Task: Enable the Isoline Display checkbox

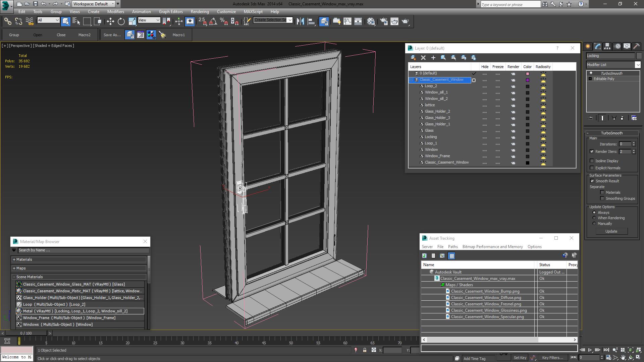Action: [x=592, y=161]
